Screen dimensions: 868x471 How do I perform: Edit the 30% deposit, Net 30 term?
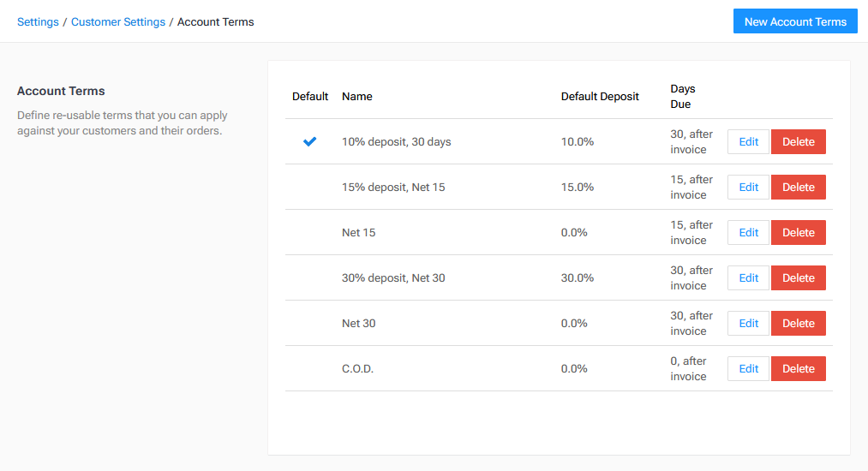pos(748,278)
